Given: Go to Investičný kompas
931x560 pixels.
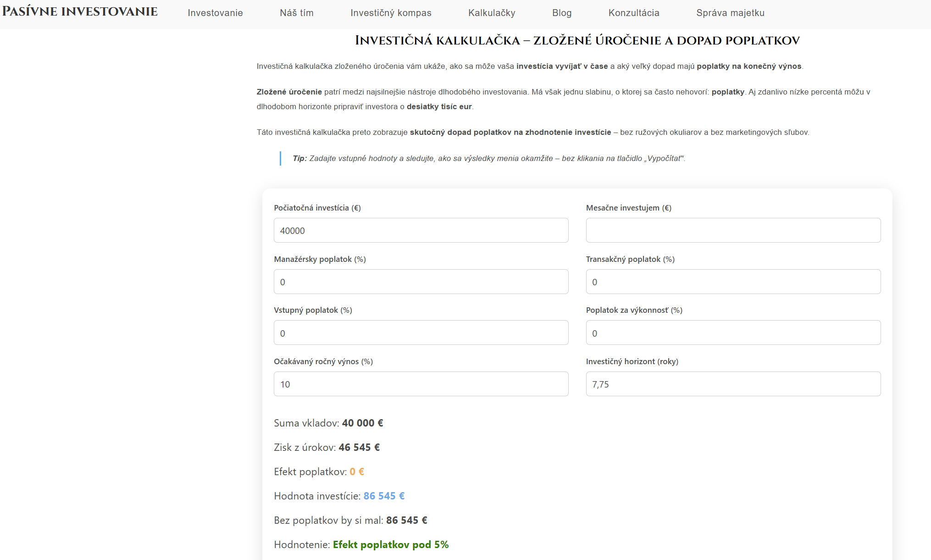Looking at the screenshot, I should coord(391,13).
